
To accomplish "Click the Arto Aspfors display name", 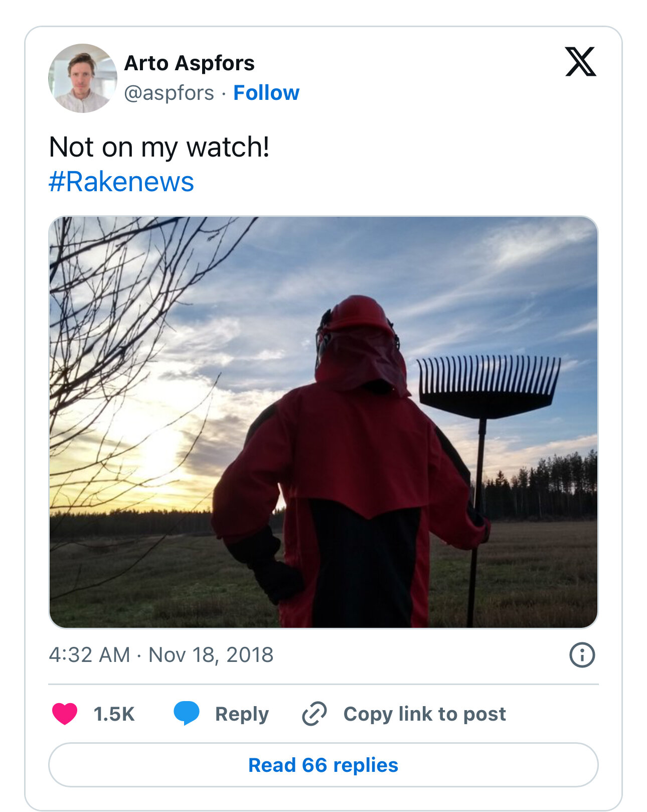I will (190, 63).
